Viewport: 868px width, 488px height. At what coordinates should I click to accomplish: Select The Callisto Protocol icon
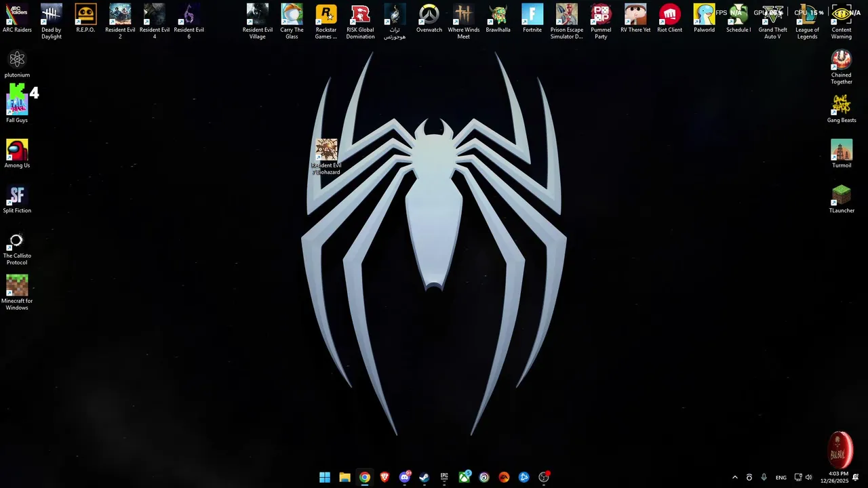(x=17, y=248)
